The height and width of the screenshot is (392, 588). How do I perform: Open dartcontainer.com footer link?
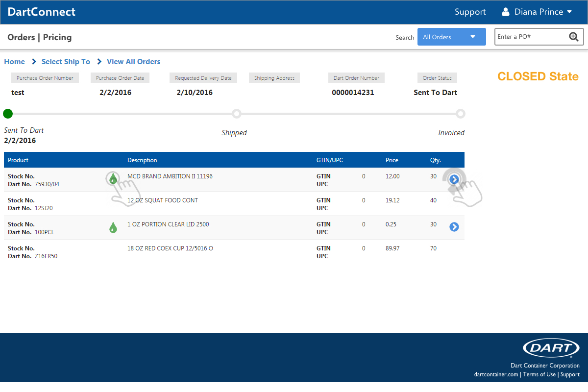(496, 374)
